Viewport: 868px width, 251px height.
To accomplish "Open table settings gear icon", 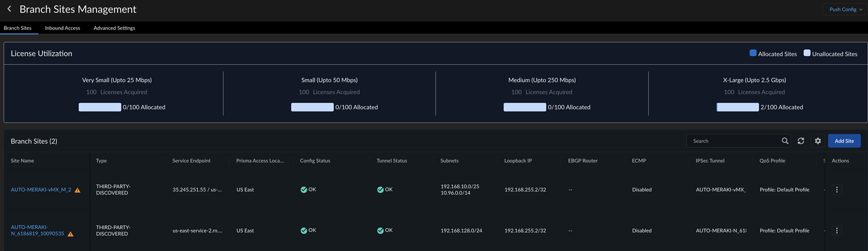I will tap(818, 141).
